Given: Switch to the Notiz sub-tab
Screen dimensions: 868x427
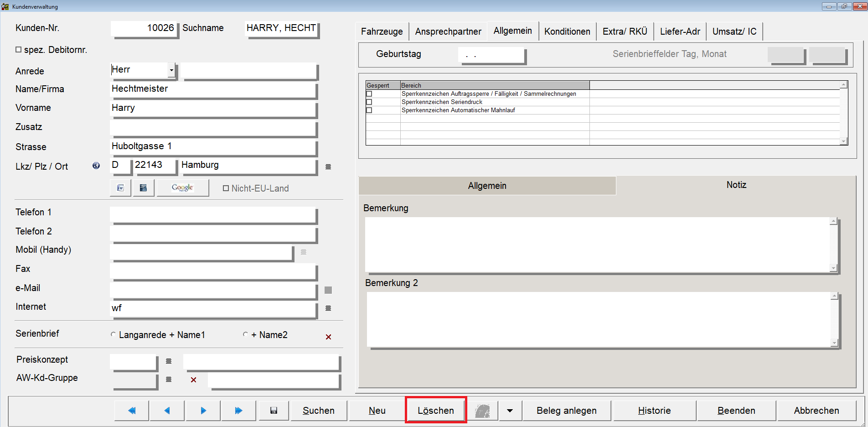Looking at the screenshot, I should [736, 185].
